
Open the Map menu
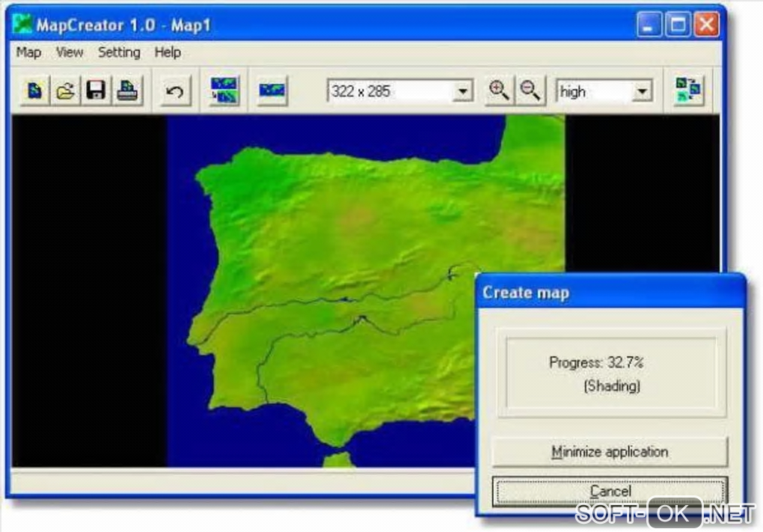(28, 52)
